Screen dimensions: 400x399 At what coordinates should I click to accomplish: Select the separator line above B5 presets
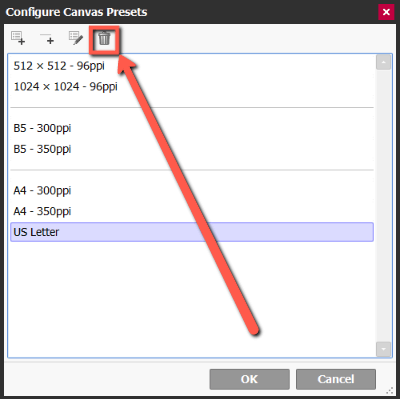tap(192, 108)
